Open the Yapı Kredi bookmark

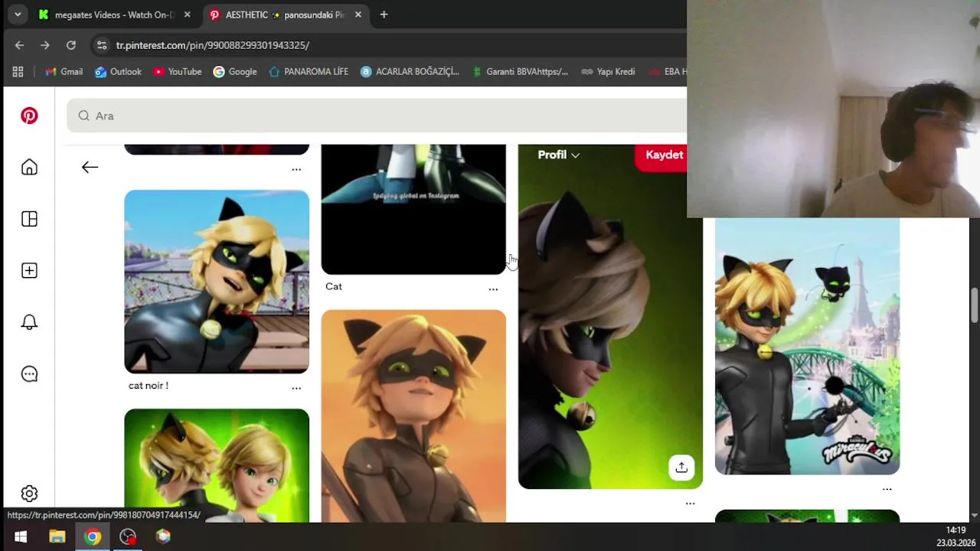pyautogui.click(x=608, y=71)
